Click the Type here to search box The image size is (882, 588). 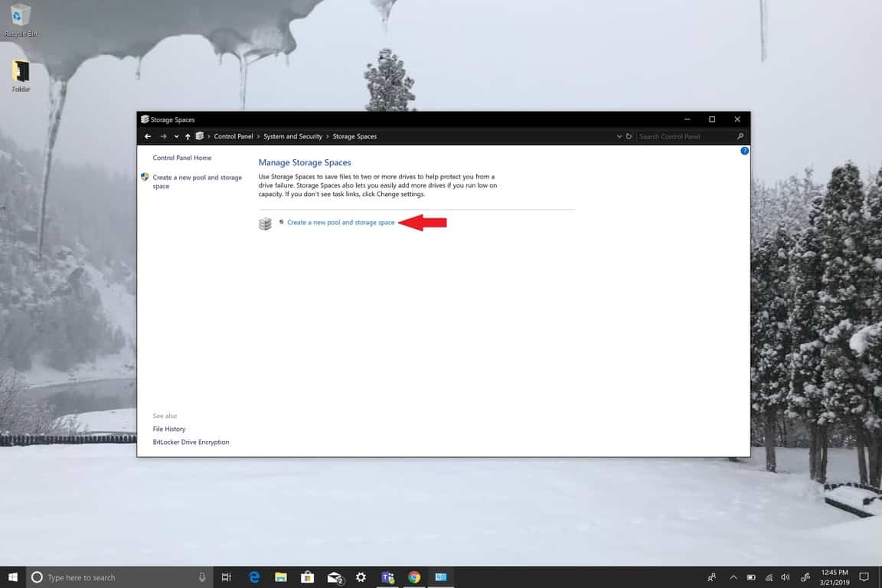coord(119,577)
